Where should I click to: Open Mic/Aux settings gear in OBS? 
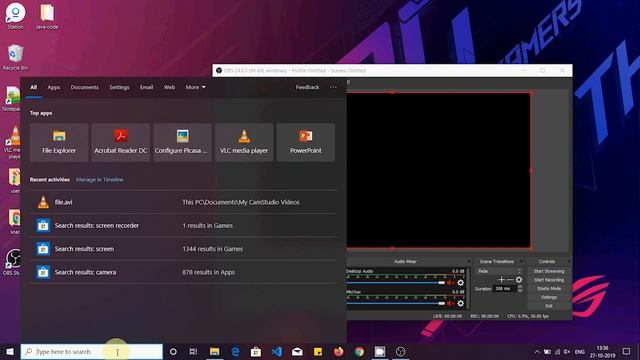point(460,303)
